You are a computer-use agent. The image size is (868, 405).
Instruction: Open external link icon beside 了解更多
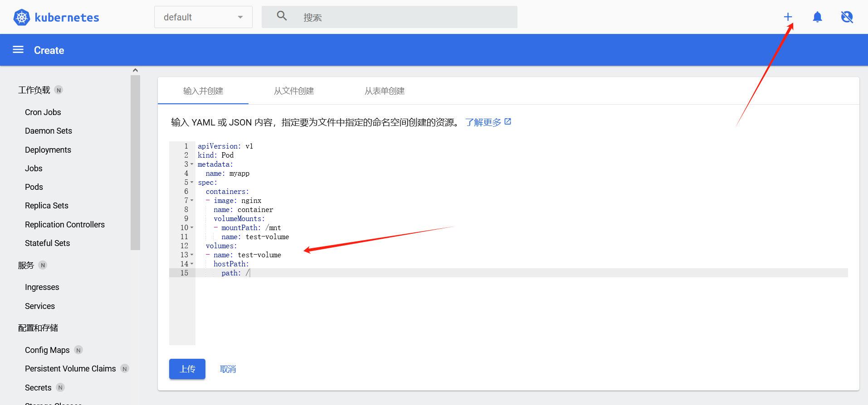coord(508,121)
